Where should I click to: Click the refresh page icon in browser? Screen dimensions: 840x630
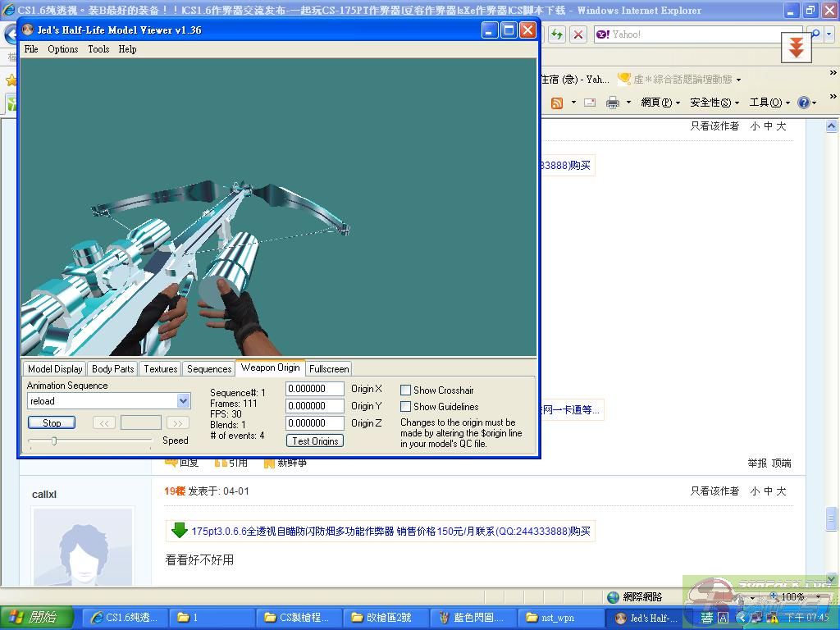[x=557, y=34]
